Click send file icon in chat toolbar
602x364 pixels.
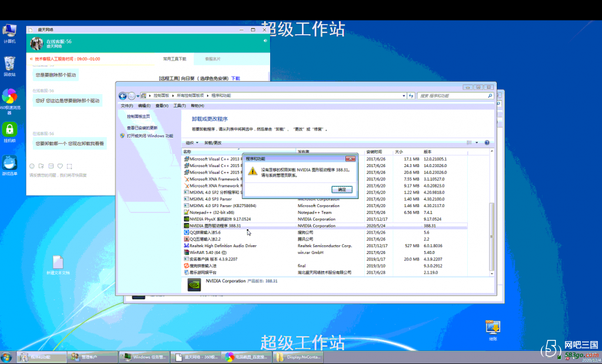click(x=41, y=166)
